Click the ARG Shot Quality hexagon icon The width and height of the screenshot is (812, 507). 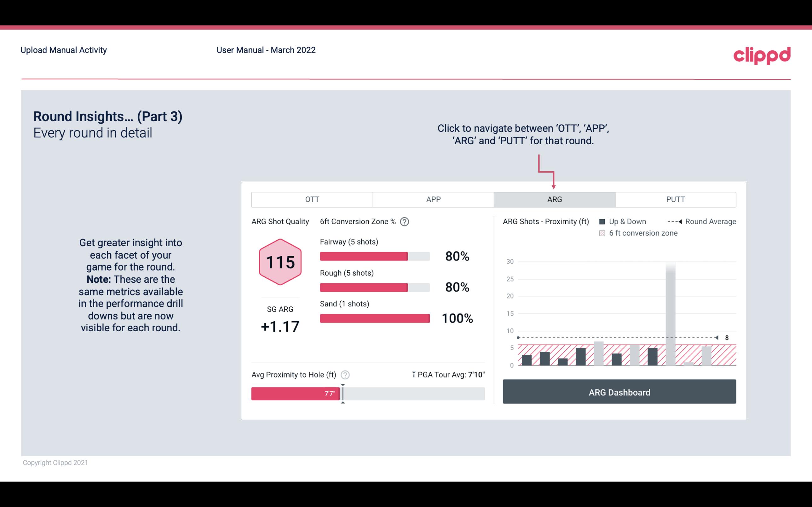point(280,262)
